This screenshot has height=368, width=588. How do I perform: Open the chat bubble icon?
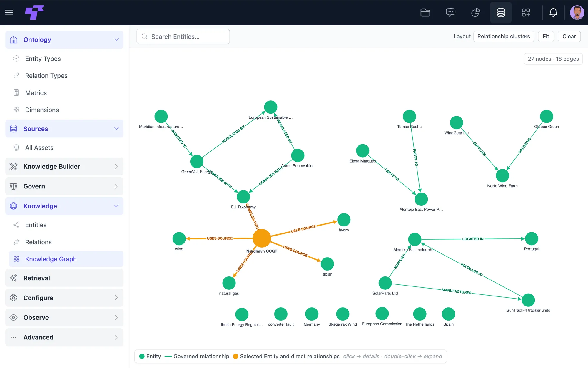[x=450, y=13]
